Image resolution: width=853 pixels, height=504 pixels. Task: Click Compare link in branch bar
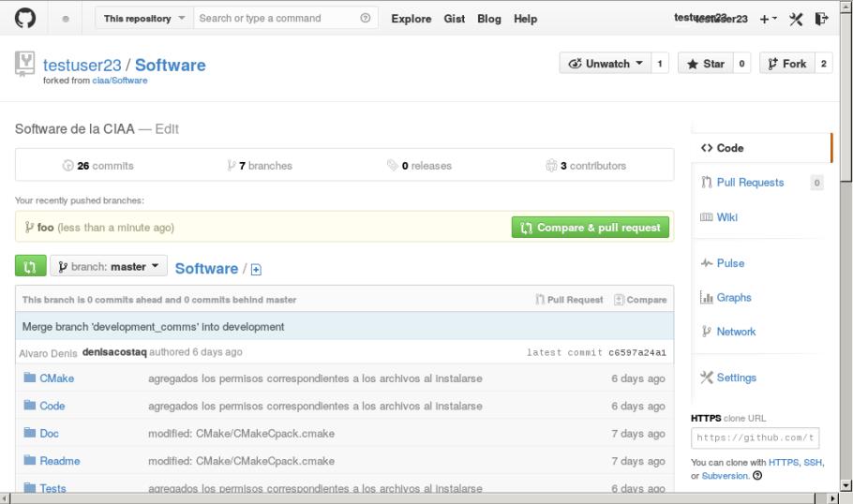click(x=640, y=300)
